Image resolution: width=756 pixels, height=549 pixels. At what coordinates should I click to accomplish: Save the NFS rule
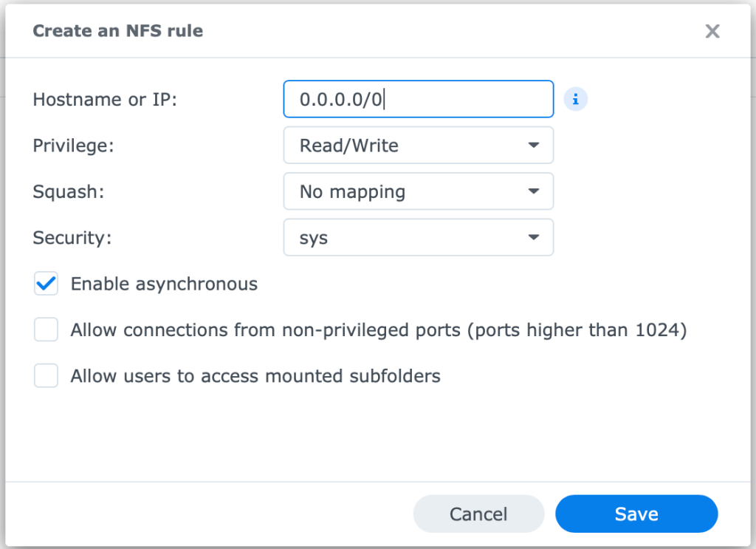(636, 514)
